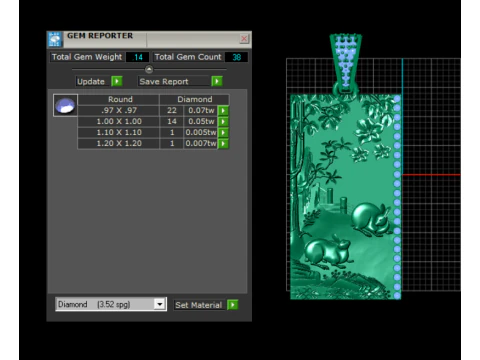Click the Total Gem Count label
The width and height of the screenshot is (480, 360).
click(x=188, y=57)
